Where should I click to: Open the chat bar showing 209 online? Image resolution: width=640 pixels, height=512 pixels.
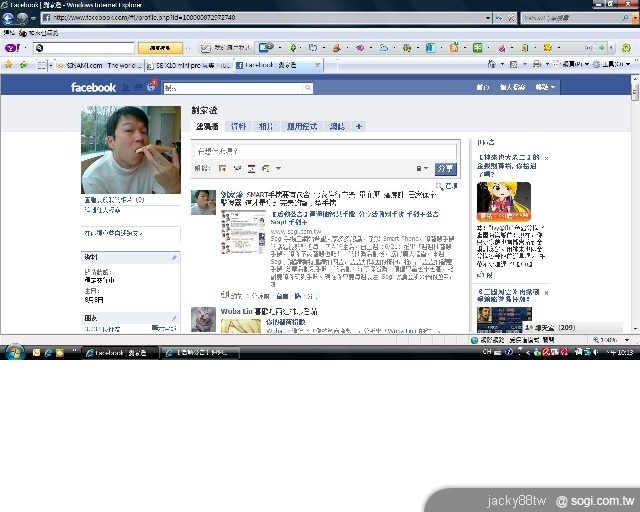click(572, 327)
